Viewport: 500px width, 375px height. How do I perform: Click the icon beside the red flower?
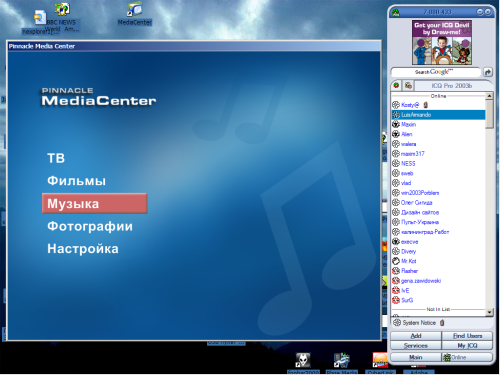(x=408, y=86)
